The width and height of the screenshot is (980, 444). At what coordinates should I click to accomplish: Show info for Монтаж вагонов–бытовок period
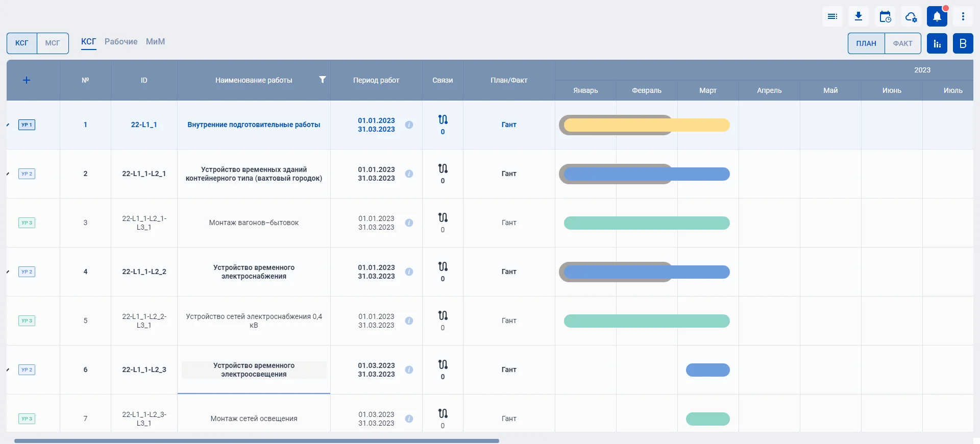click(x=409, y=223)
